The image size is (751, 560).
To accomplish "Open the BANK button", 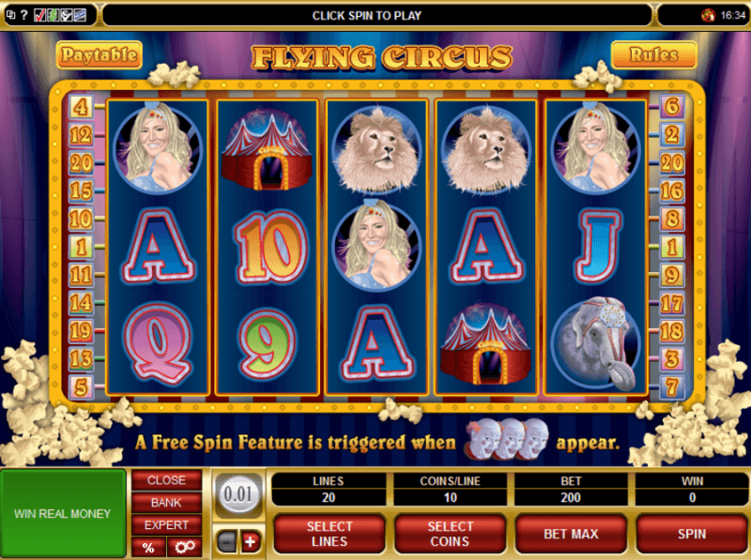I will click(167, 503).
